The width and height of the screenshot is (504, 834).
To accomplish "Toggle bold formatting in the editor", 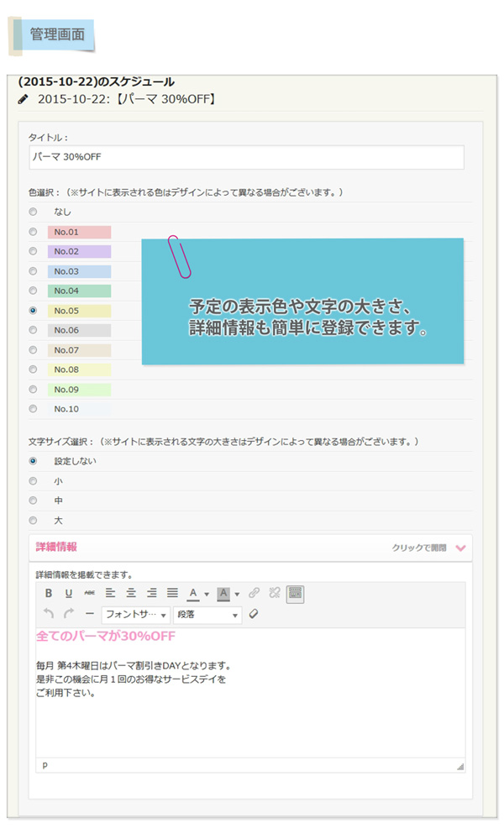I will point(48,593).
